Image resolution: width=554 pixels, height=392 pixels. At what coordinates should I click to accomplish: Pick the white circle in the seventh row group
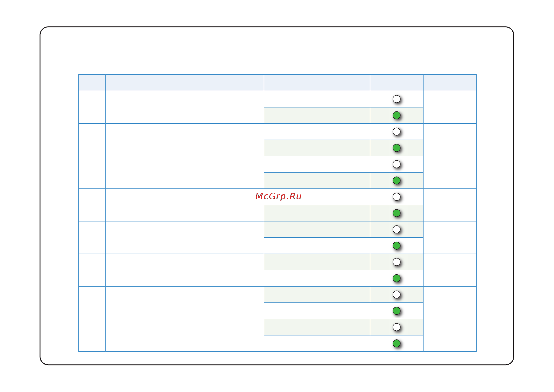(x=397, y=295)
